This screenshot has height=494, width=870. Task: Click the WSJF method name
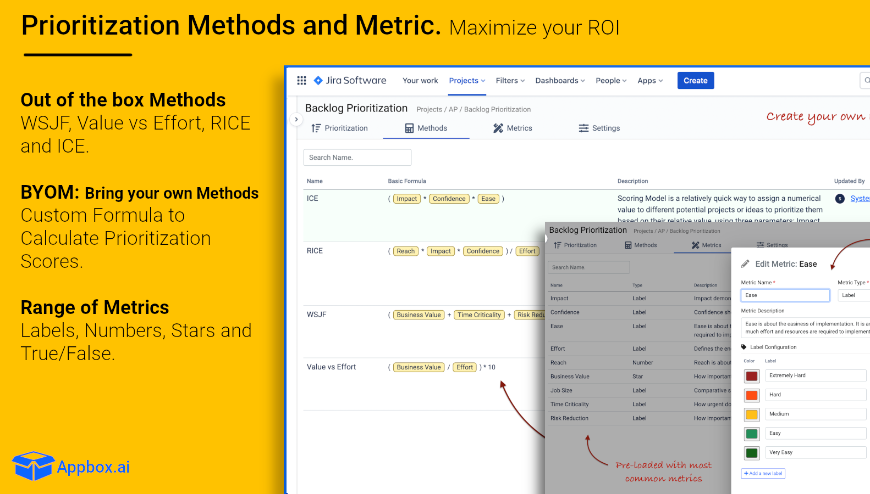[x=316, y=314]
